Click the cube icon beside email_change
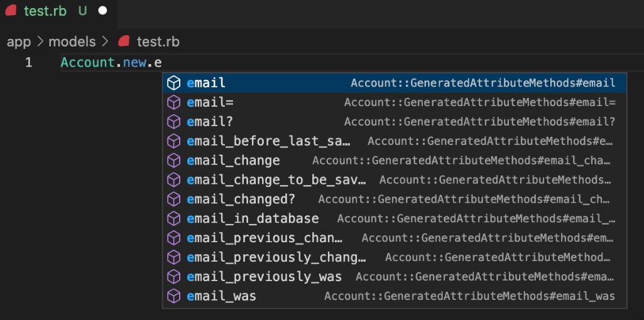 (x=174, y=161)
